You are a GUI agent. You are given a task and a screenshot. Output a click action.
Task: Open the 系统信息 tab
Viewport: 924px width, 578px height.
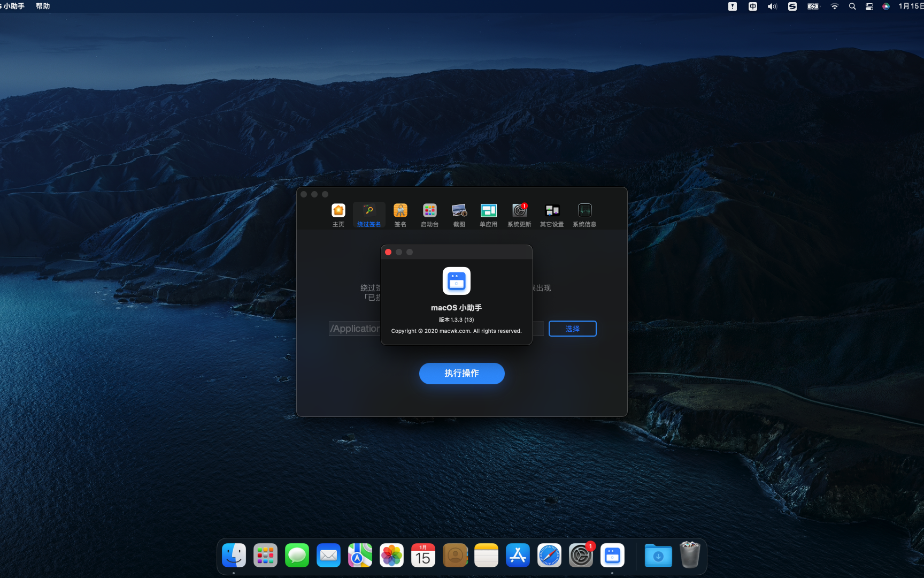584,215
